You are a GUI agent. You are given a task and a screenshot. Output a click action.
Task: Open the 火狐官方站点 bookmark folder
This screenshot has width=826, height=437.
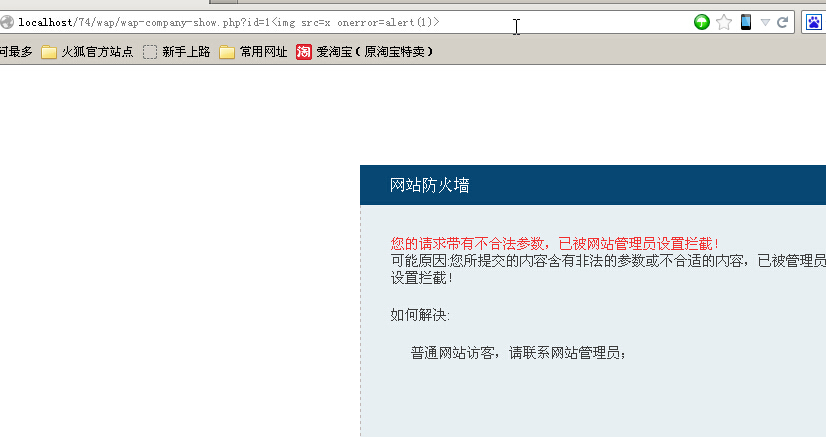(87, 52)
